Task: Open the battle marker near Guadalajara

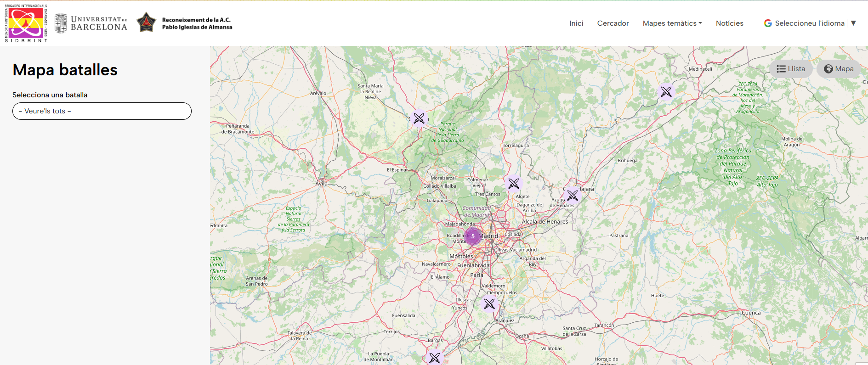Action: pos(572,196)
